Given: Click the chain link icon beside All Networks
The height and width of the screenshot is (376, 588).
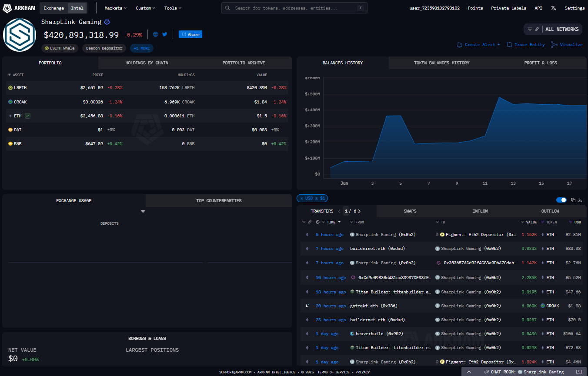Looking at the screenshot, I should (x=537, y=29).
